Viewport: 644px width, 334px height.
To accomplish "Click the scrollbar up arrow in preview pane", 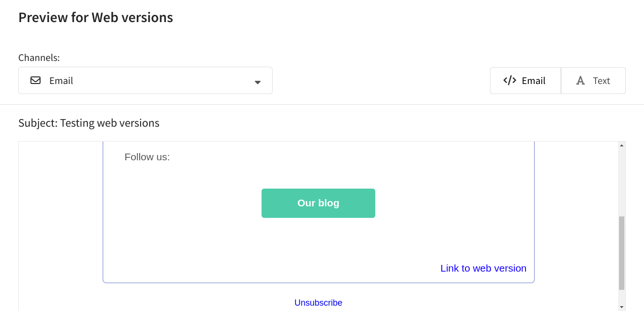I will 621,145.
